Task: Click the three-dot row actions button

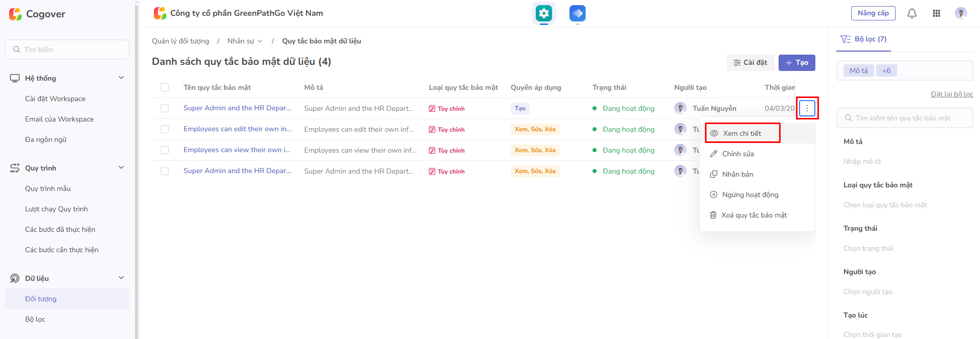Action: point(807,108)
